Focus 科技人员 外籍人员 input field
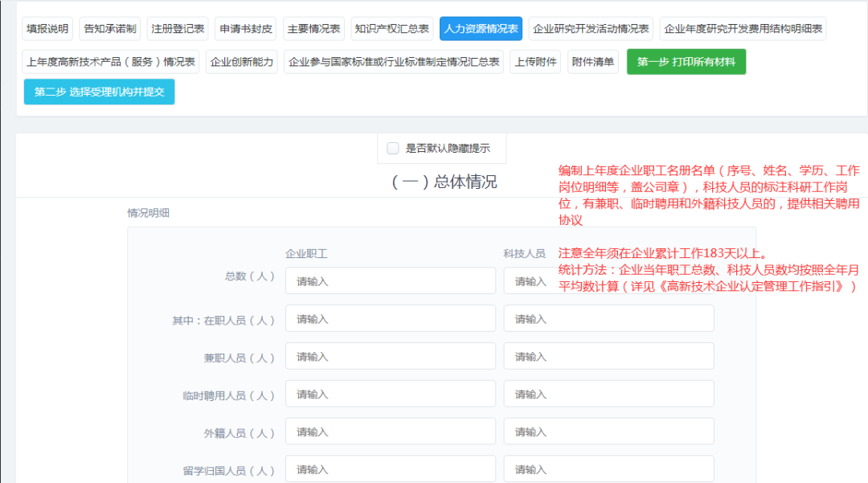This screenshot has height=483, width=868. pyautogui.click(x=608, y=432)
